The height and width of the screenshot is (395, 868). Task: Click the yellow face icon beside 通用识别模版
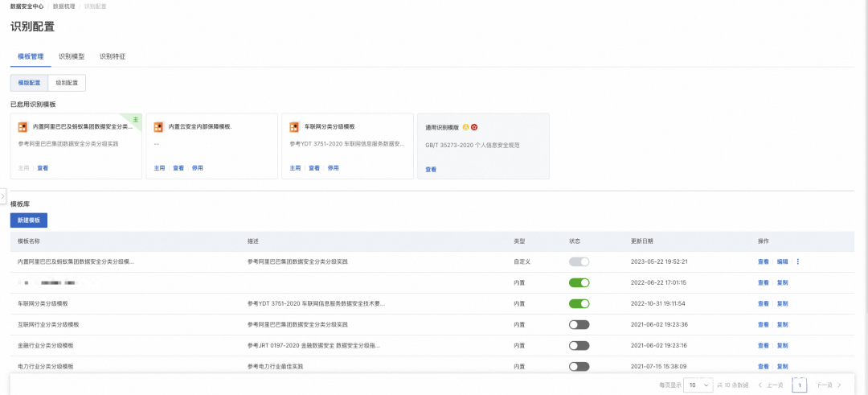[x=465, y=127]
